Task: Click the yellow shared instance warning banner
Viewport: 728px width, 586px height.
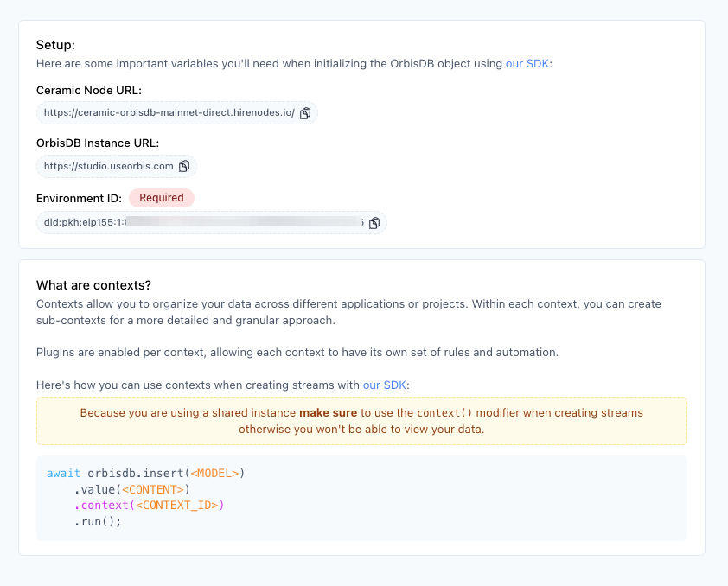Action: tap(361, 421)
